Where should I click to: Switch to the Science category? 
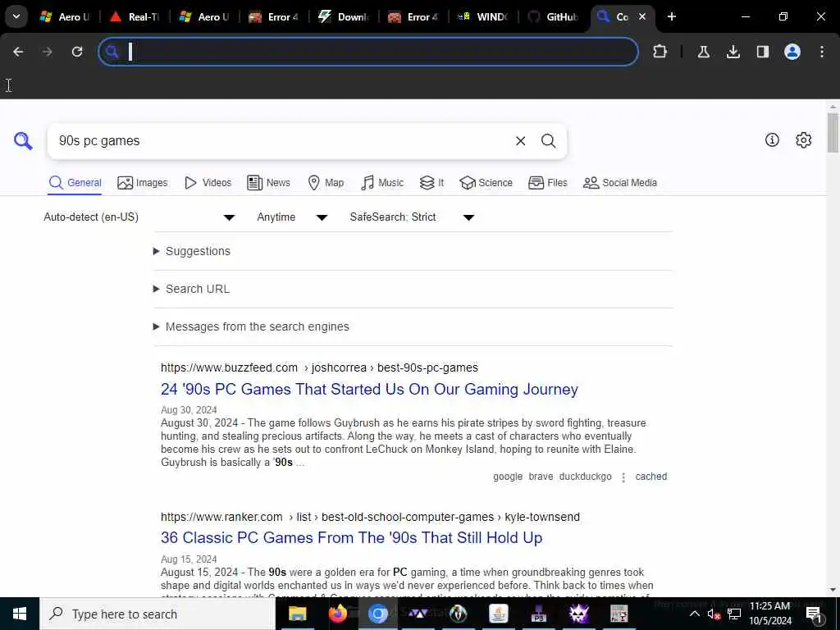(486, 183)
